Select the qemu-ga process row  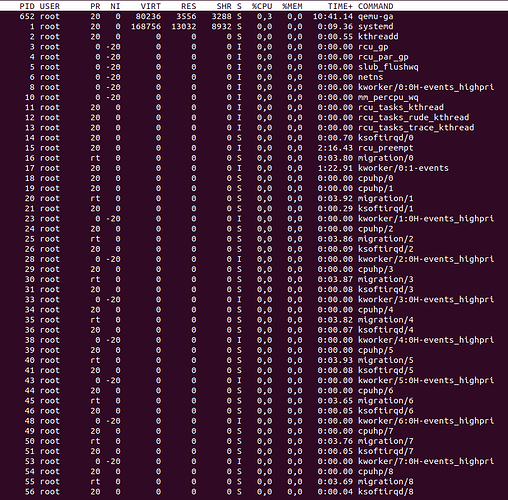[x=254, y=16]
